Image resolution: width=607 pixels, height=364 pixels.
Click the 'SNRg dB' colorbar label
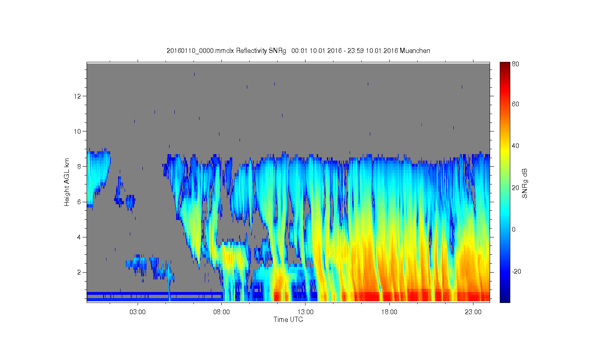coord(525,183)
